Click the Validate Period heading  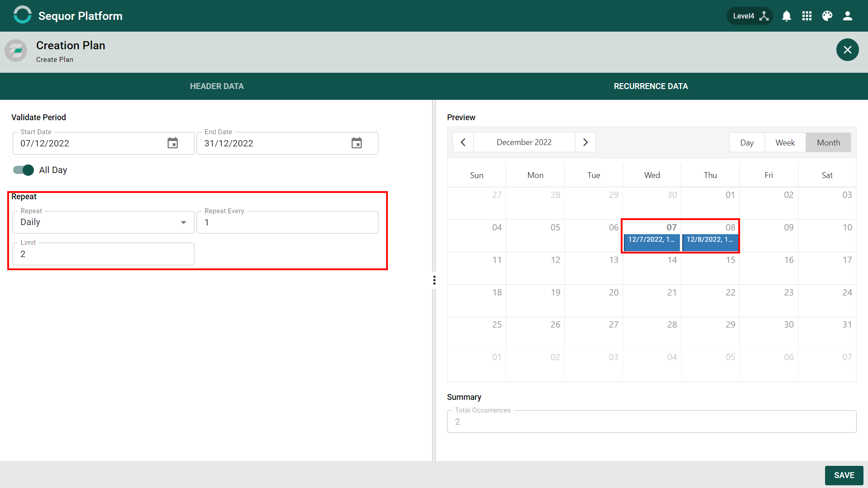coord(38,117)
